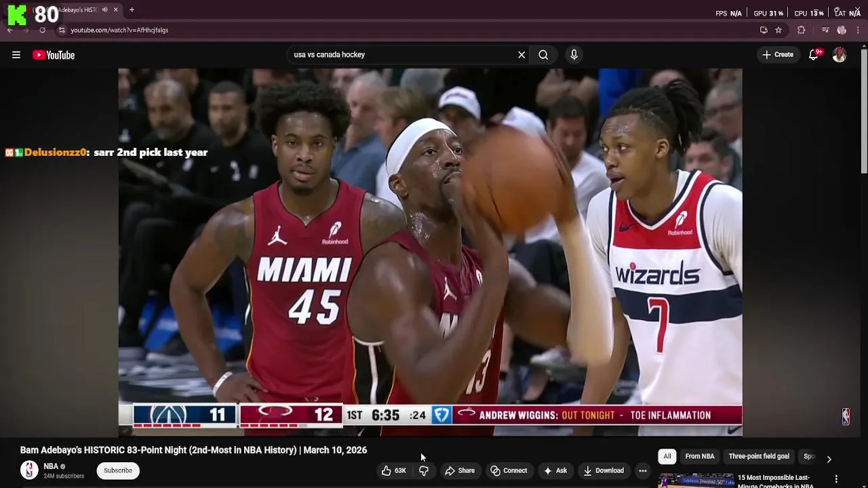Image resolution: width=868 pixels, height=488 pixels.
Task: Click the '24M subscribers' text
Action: [64, 476]
